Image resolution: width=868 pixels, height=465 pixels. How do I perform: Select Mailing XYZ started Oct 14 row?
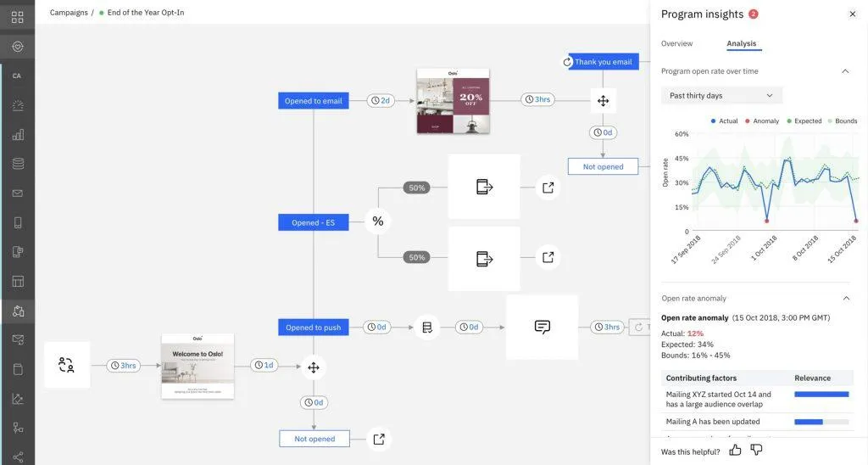(x=757, y=399)
